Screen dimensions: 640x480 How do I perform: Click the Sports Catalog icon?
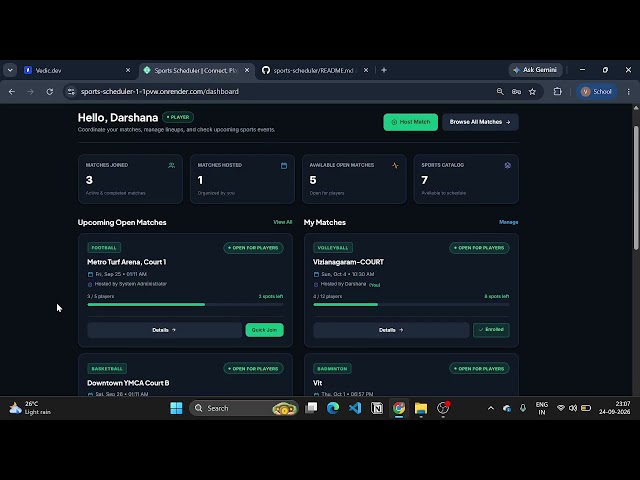click(507, 165)
